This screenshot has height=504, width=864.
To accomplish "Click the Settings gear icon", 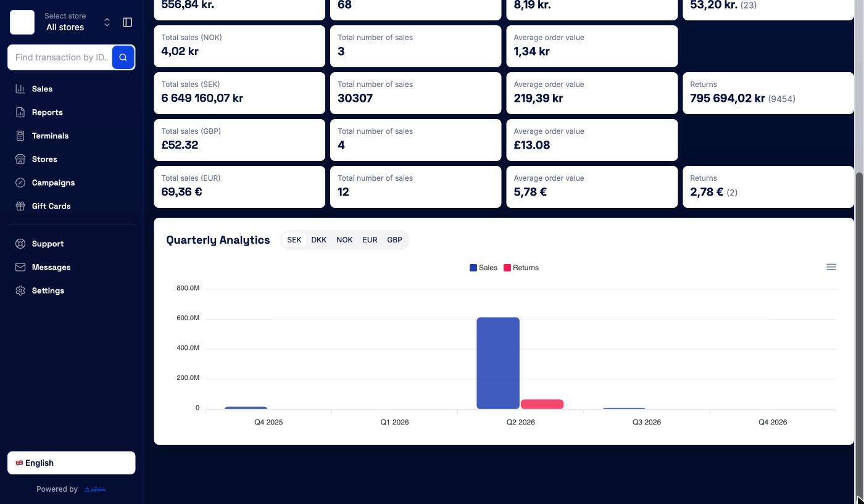I will click(20, 291).
